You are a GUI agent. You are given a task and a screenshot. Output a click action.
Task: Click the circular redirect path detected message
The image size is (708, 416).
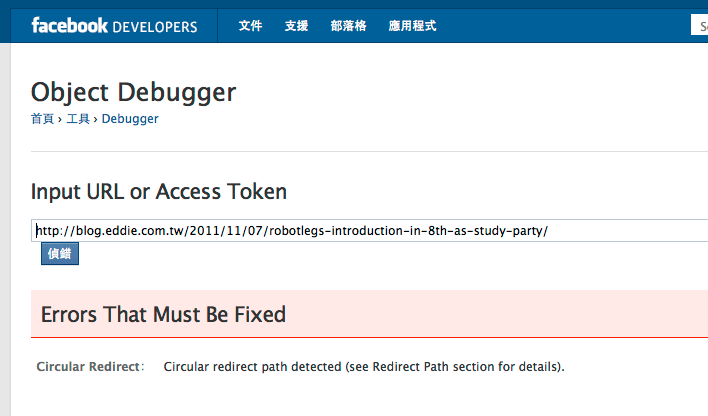pyautogui.click(x=363, y=367)
